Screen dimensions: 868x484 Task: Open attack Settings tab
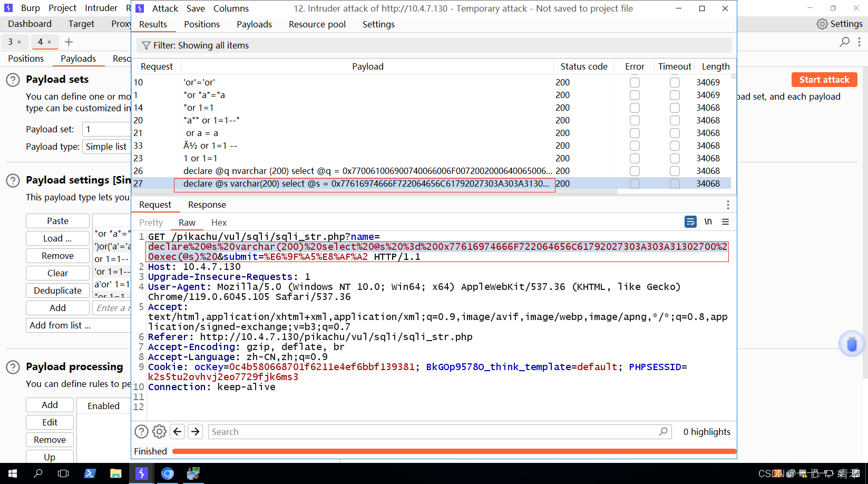click(x=378, y=24)
